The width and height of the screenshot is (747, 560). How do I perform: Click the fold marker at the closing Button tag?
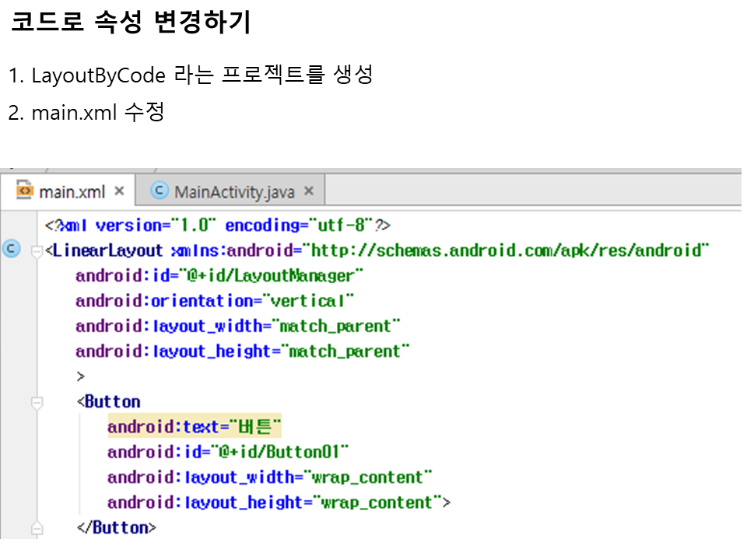[36, 528]
